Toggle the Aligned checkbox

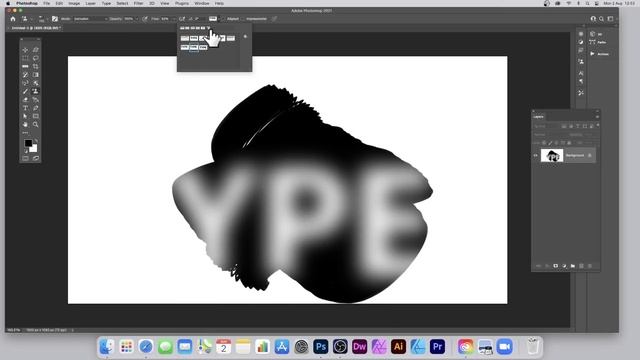pyautogui.click(x=223, y=19)
